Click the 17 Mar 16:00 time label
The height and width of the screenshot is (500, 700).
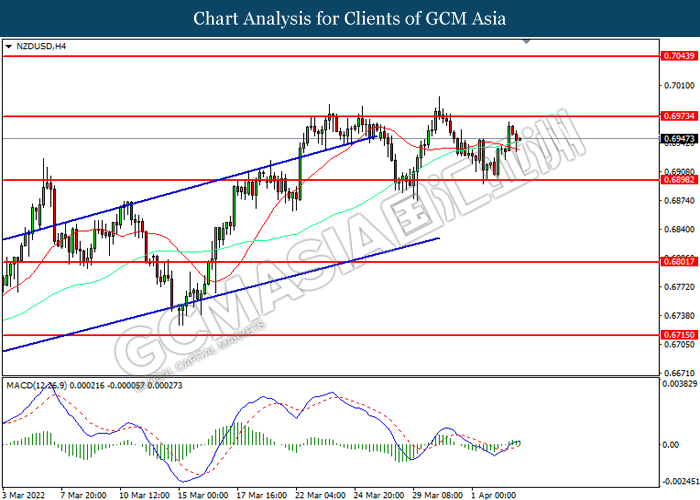(262, 495)
